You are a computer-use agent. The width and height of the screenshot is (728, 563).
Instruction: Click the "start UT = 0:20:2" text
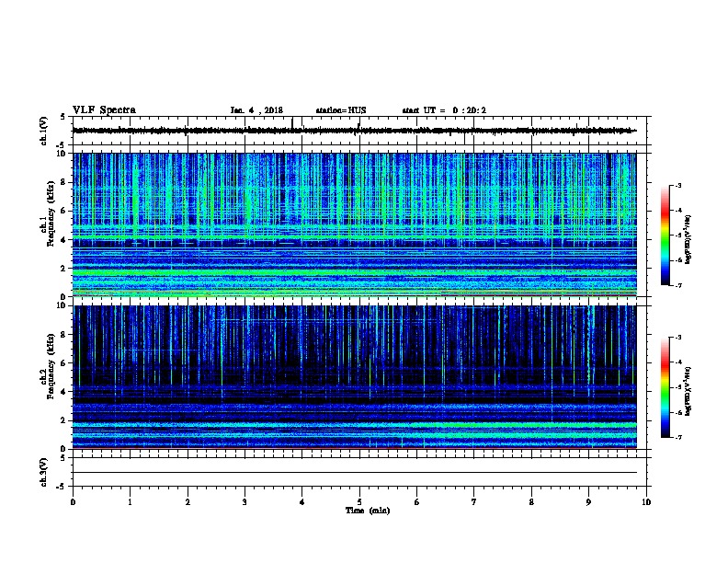[444, 110]
